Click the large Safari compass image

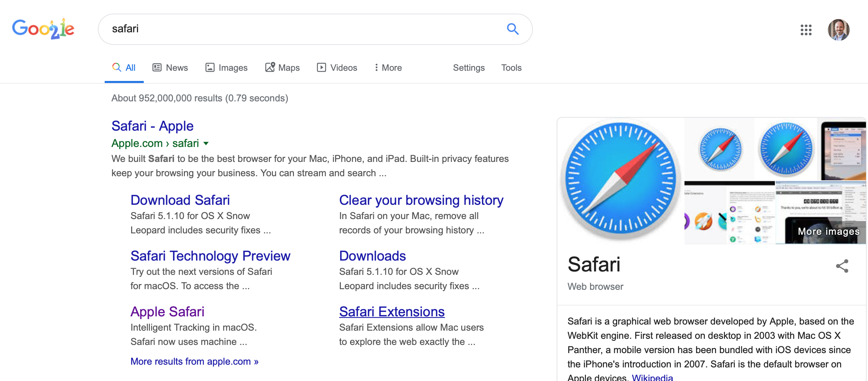621,180
